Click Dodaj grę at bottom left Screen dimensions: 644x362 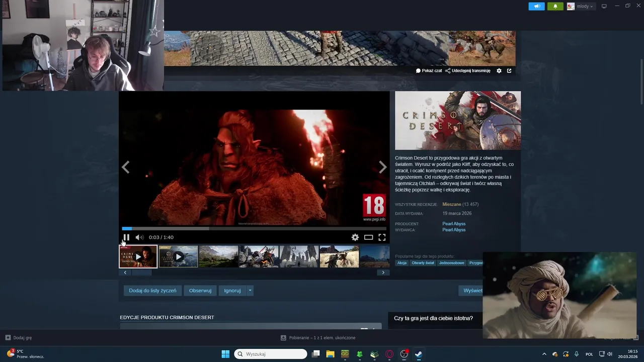click(19, 338)
